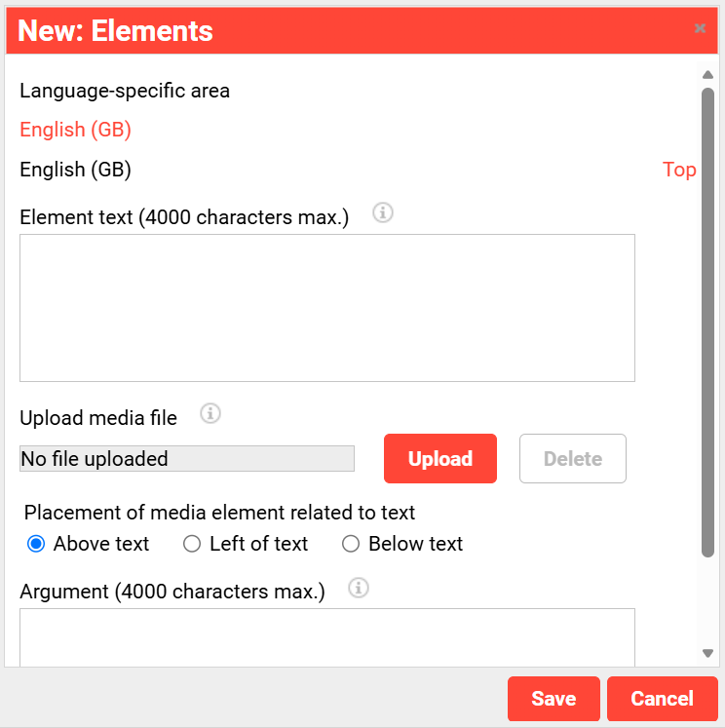Choose Left of text placement
The width and height of the screenshot is (725, 728).
[192, 544]
